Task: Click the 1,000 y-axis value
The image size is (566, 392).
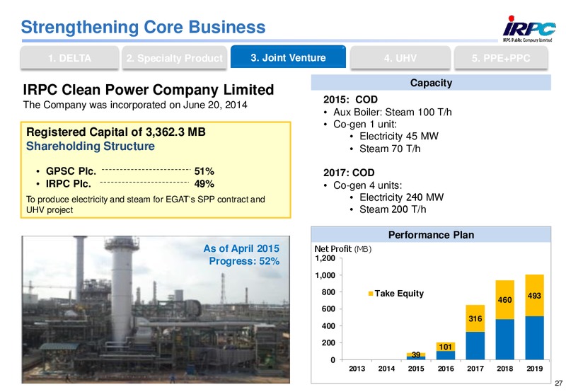Action: (x=325, y=275)
